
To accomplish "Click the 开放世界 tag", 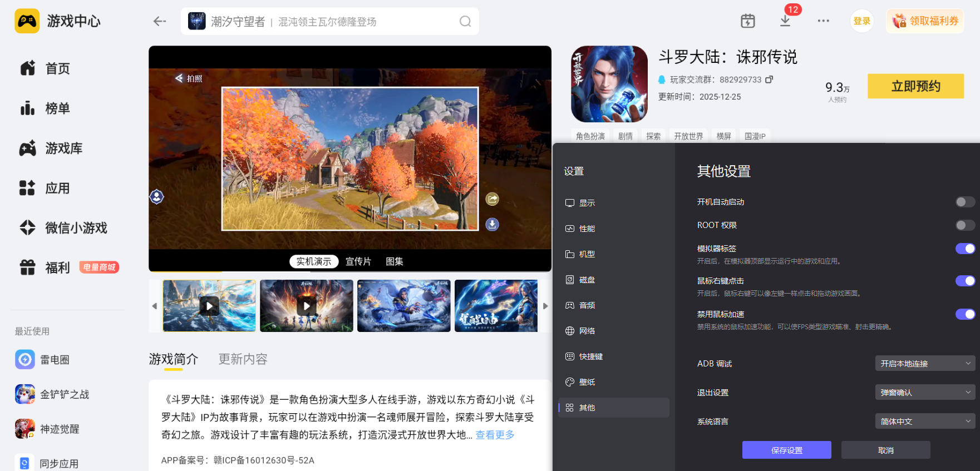I will pyautogui.click(x=688, y=136).
